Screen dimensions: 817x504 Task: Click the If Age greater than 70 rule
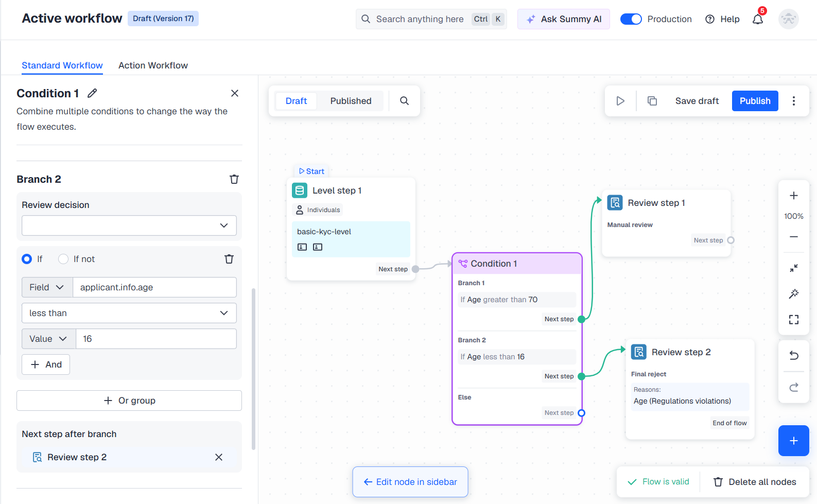click(517, 300)
